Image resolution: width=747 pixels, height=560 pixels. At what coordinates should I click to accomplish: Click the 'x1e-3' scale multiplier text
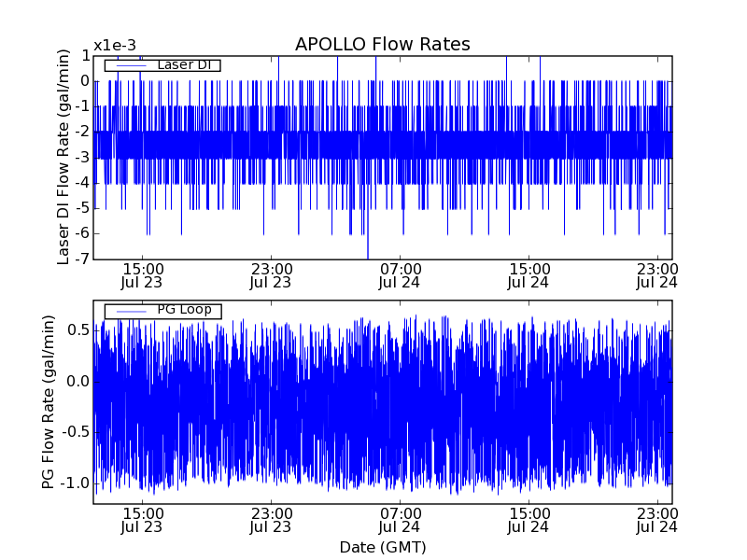click(x=115, y=46)
